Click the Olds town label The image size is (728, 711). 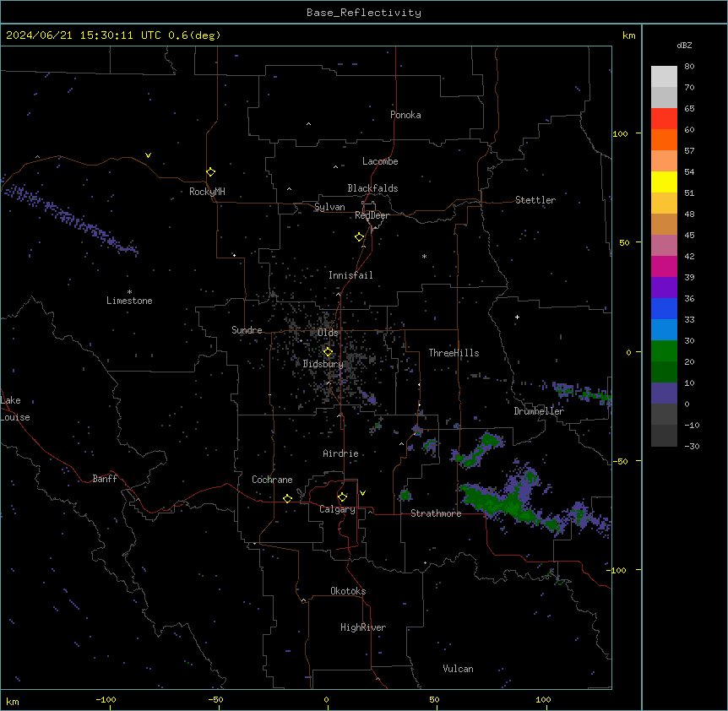click(x=328, y=333)
